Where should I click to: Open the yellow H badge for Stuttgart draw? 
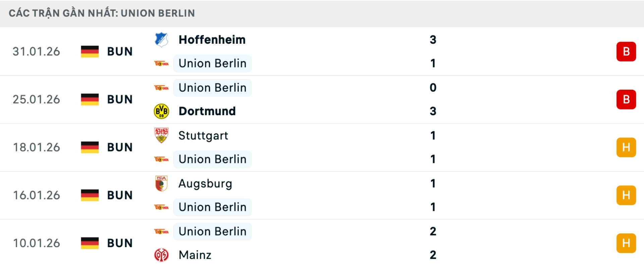[627, 147]
